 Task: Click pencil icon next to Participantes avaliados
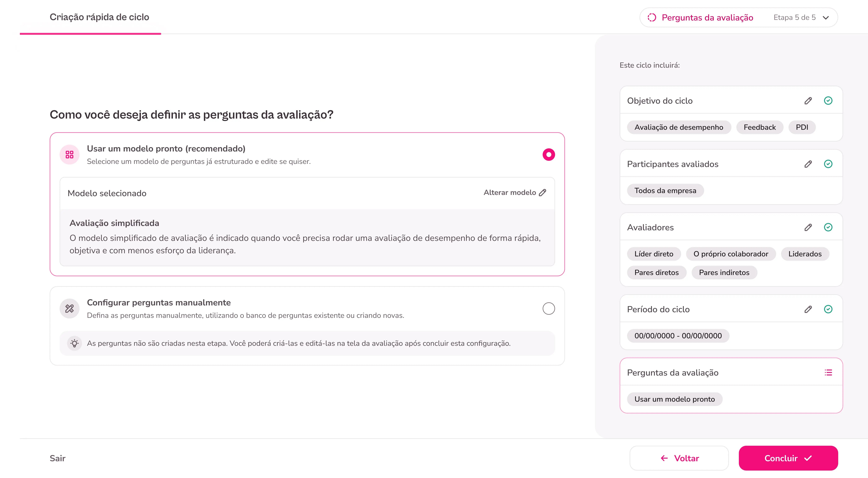(x=808, y=164)
